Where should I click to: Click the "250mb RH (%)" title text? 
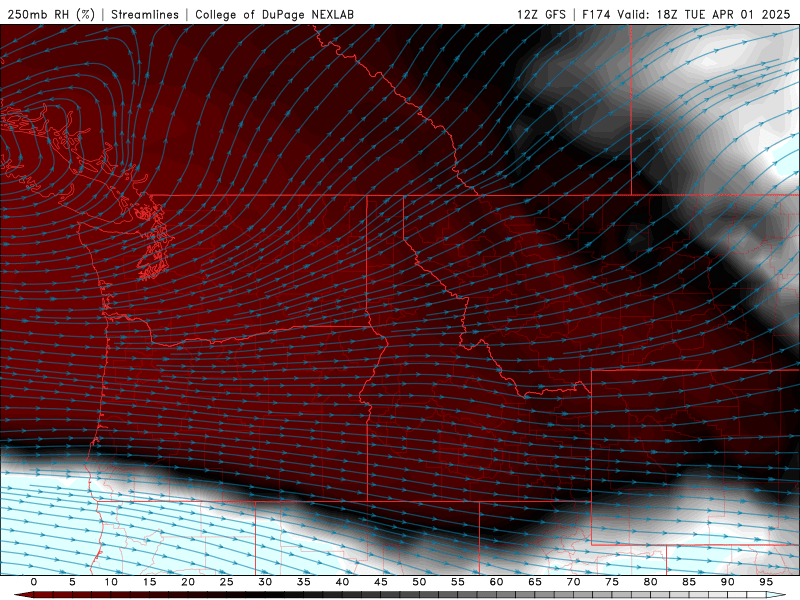[51, 14]
